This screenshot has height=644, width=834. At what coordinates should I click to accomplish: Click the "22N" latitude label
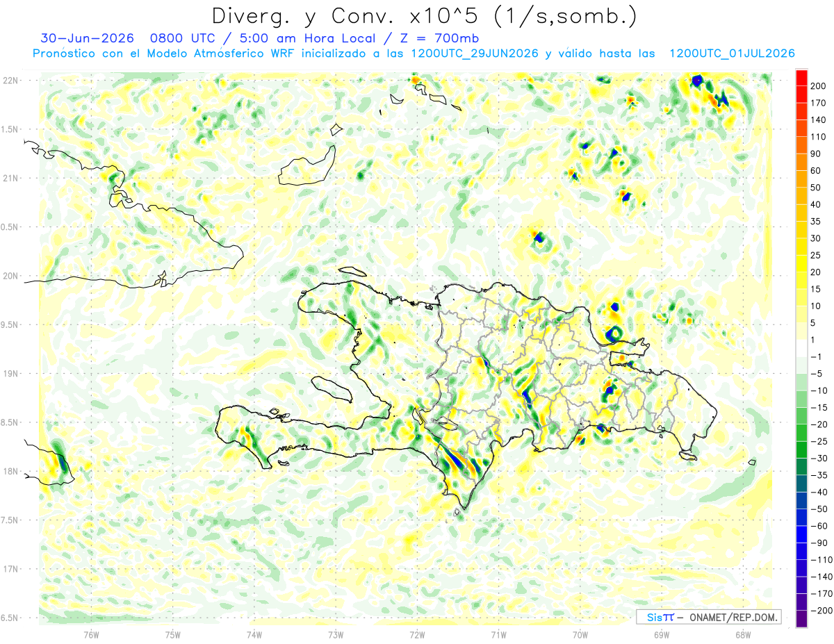click(10, 81)
